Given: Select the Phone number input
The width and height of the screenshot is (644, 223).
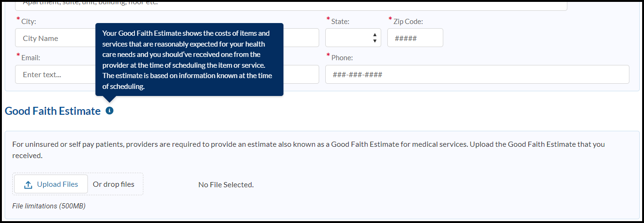Looking at the screenshot, I should pyautogui.click(x=477, y=74).
